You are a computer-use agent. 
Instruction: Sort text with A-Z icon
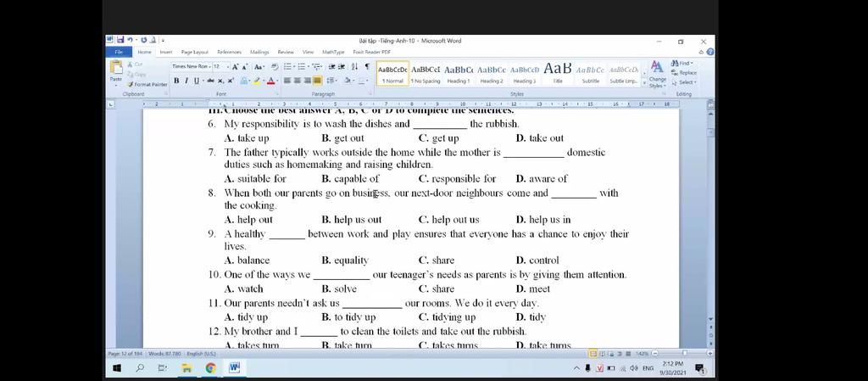[x=354, y=67]
